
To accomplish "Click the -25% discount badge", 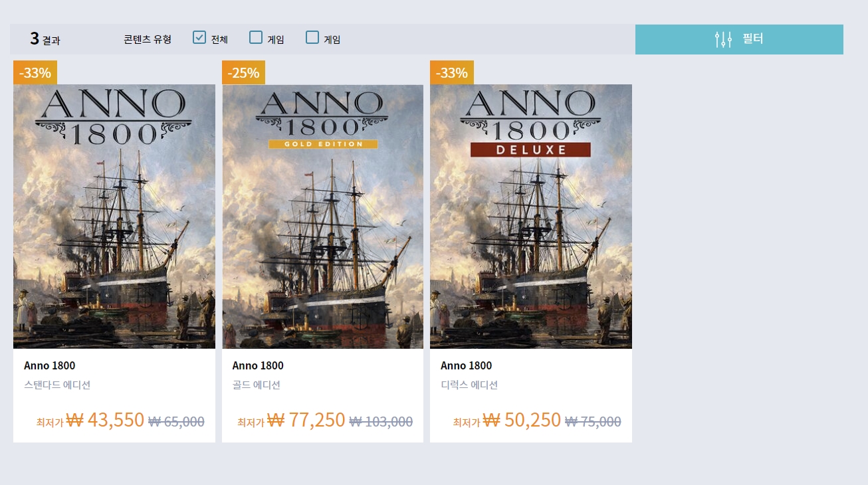I will click(x=243, y=72).
